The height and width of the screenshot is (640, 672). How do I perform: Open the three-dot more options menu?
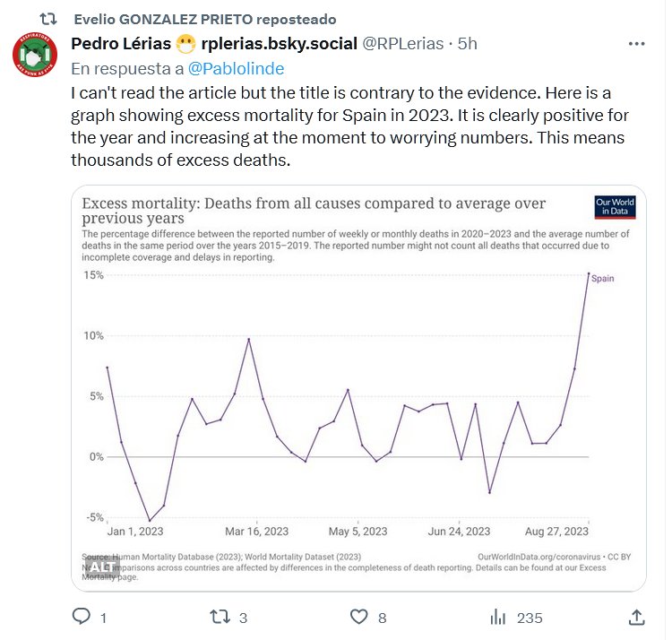click(636, 43)
